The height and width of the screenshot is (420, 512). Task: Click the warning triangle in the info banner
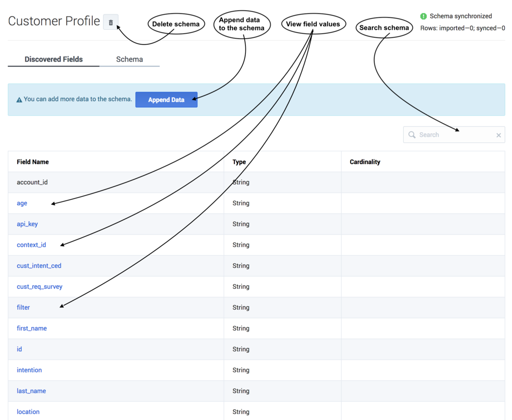pyautogui.click(x=19, y=99)
